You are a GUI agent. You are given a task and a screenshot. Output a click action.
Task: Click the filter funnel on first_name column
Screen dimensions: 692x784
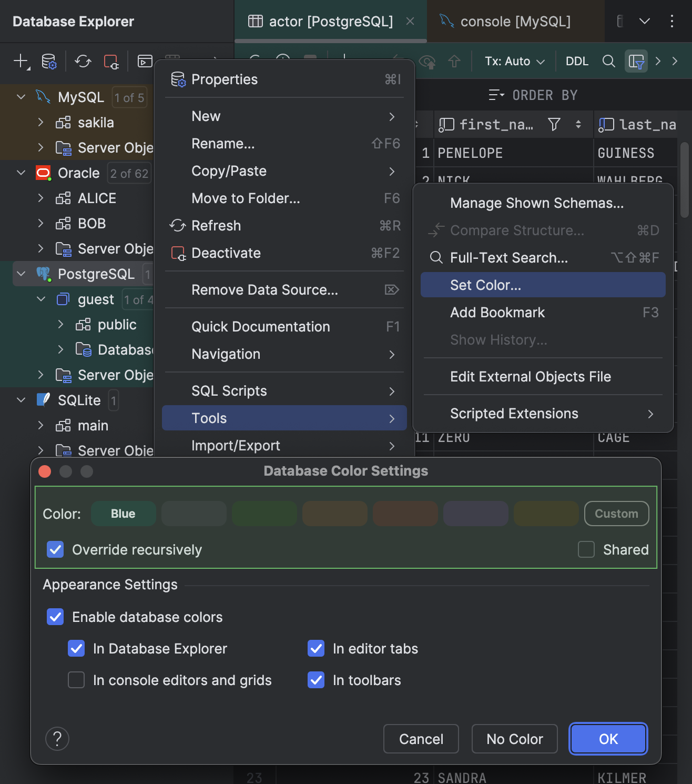(554, 125)
